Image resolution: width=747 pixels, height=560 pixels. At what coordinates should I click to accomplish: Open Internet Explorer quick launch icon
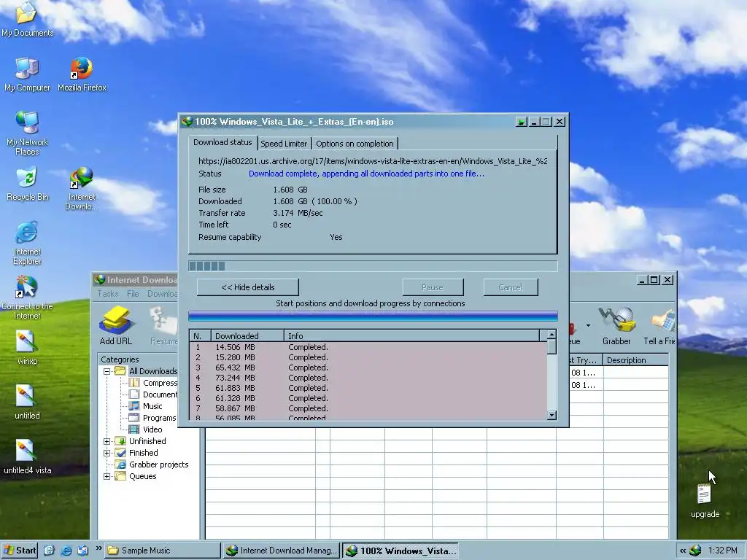tap(66, 551)
